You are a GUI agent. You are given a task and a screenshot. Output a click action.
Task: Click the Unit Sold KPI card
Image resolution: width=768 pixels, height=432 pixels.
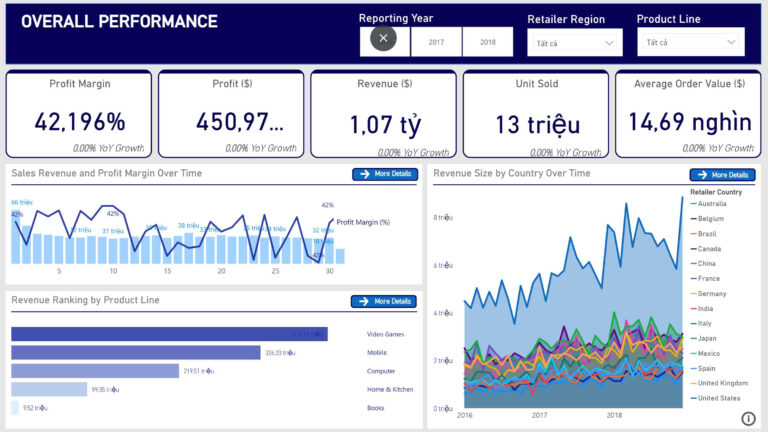pos(536,114)
